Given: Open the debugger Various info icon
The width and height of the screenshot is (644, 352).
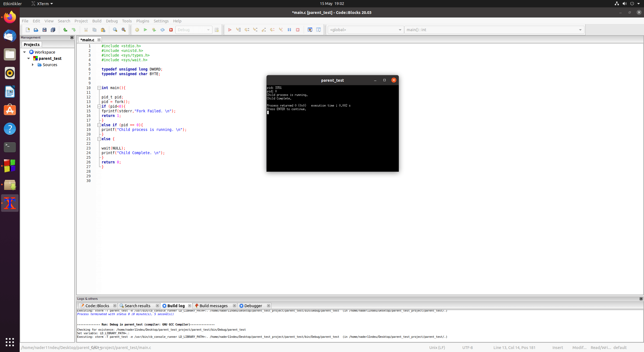Looking at the screenshot, I should point(318,30).
